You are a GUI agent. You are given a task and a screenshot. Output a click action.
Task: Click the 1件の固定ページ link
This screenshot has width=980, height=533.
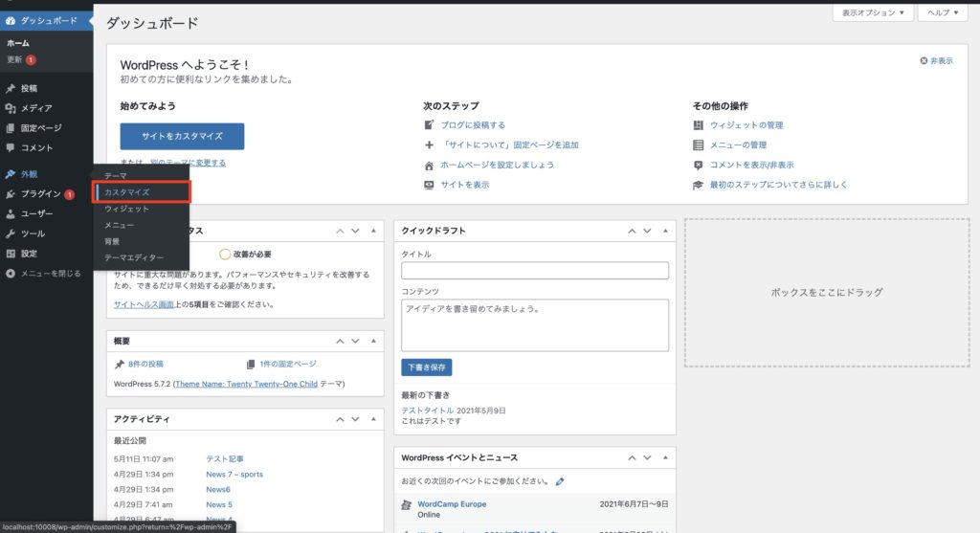(x=288, y=364)
